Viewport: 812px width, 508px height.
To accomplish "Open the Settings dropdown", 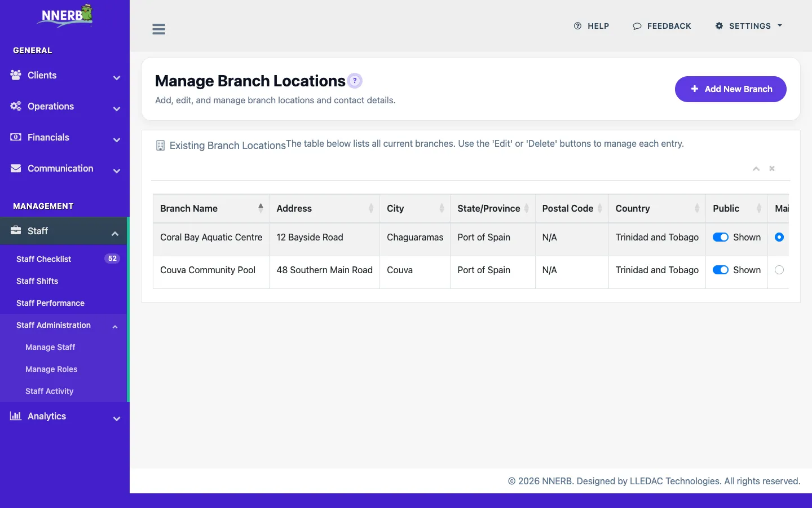I will coord(748,26).
